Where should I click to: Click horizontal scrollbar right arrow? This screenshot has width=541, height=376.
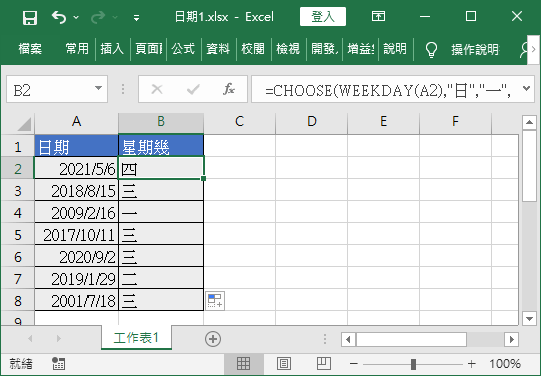click(511, 339)
